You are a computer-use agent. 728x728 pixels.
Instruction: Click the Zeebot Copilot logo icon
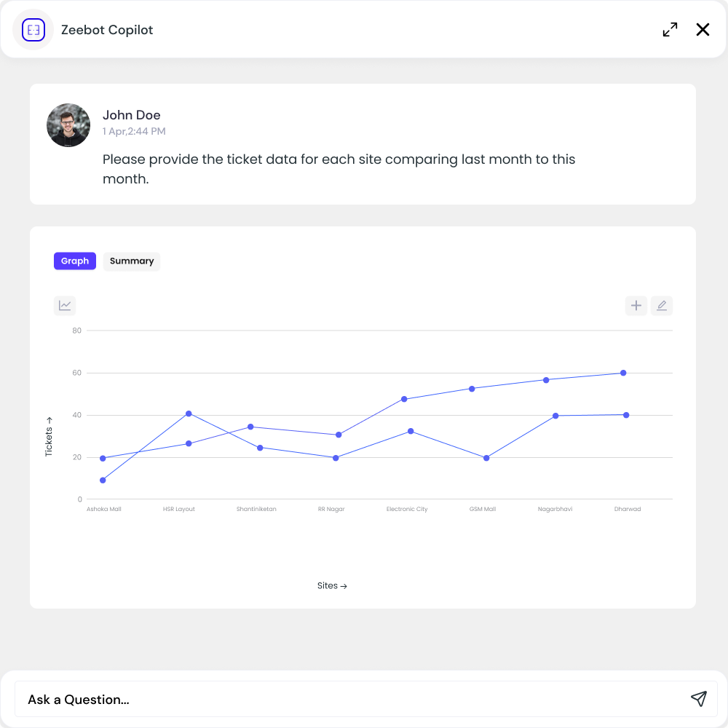pyautogui.click(x=32, y=29)
